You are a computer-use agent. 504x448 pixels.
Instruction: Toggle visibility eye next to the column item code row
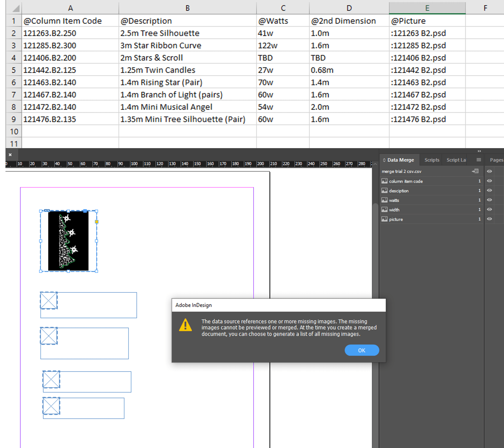click(489, 181)
